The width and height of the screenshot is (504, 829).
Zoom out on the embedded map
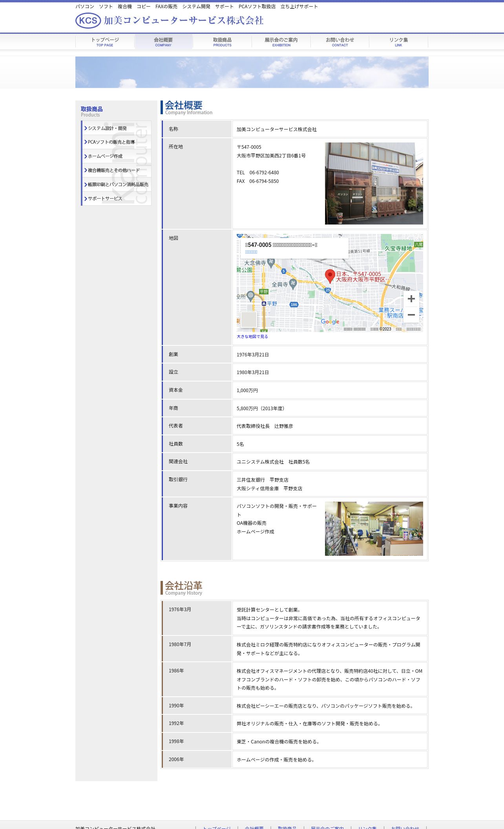click(x=411, y=315)
